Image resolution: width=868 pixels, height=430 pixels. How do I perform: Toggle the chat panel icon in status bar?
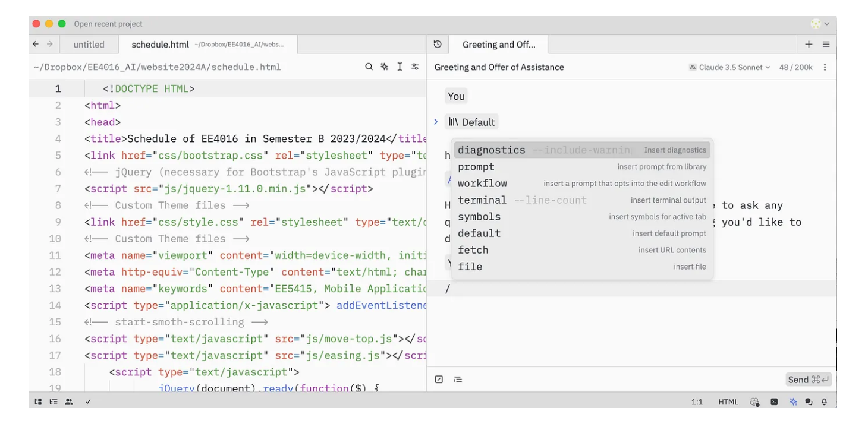click(x=809, y=402)
